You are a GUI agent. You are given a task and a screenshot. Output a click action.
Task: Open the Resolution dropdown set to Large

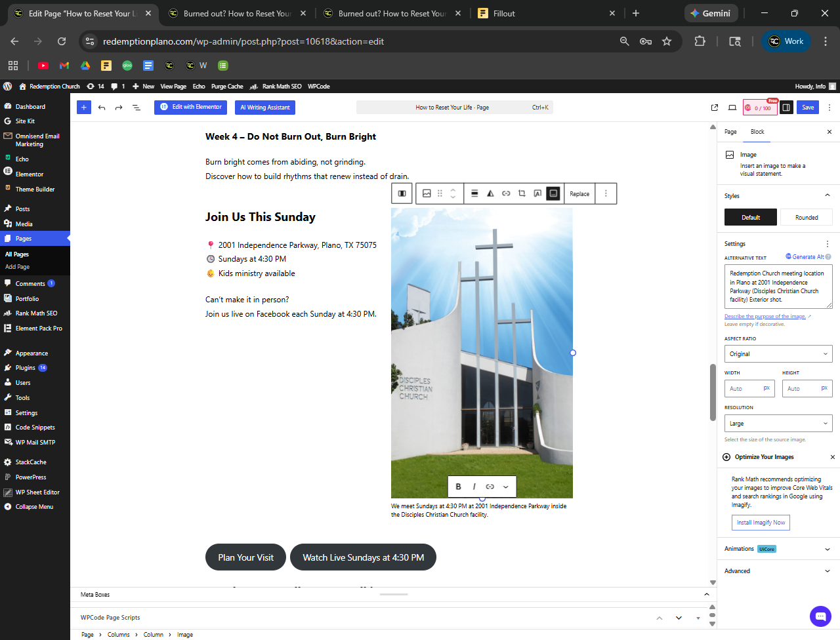(778, 424)
